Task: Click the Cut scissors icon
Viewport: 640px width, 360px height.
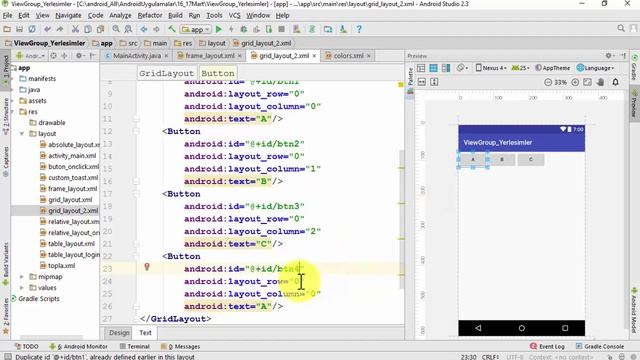Action: [x=75, y=29]
